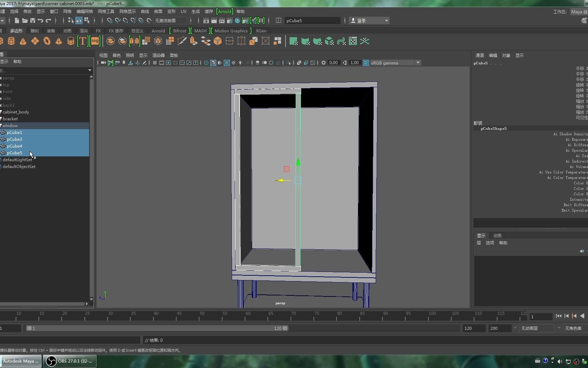Create polygon cone from shelf
The height and width of the screenshot is (368, 588).
pos(23,41)
